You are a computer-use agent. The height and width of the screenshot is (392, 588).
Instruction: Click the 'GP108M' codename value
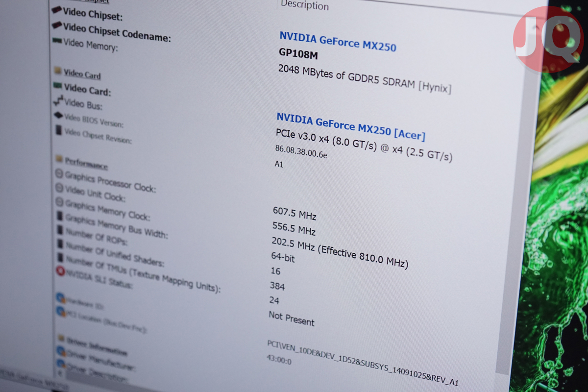pos(298,54)
